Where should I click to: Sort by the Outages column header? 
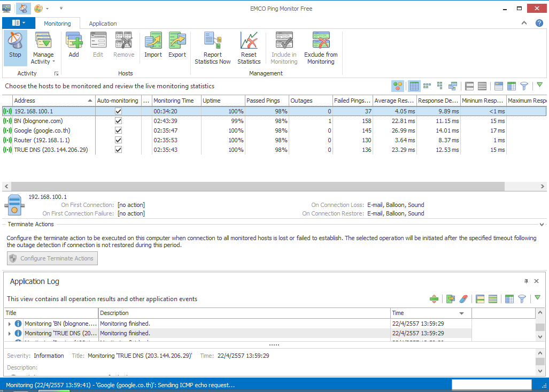click(x=310, y=101)
